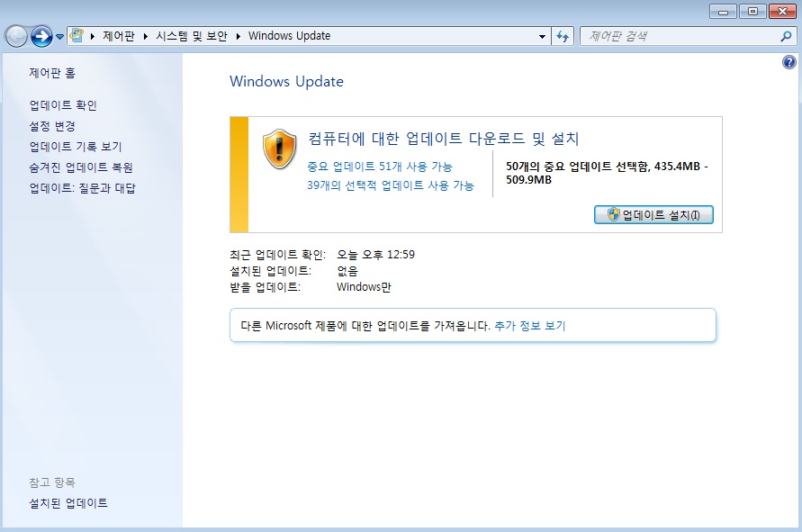Select 업데이트 확인 in the sidebar
The image size is (802, 532).
(63, 105)
